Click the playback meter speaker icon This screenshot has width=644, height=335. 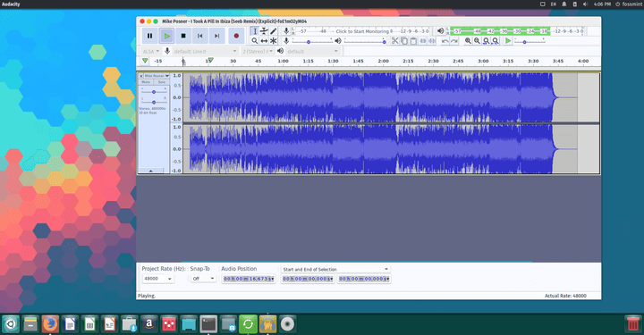click(x=440, y=30)
